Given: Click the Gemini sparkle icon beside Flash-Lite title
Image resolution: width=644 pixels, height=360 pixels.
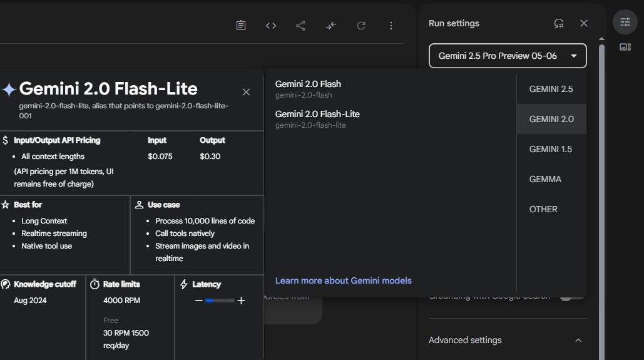Looking at the screenshot, I should coord(9,89).
